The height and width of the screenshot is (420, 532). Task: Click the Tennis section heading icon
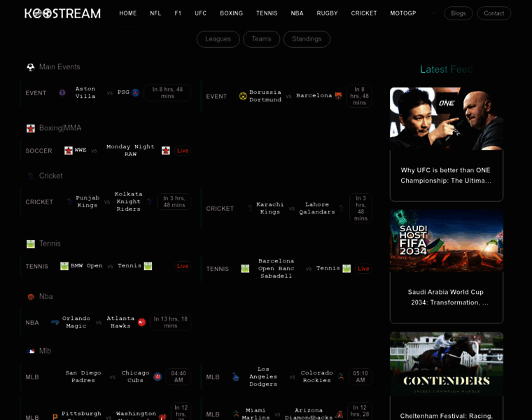coord(31,244)
